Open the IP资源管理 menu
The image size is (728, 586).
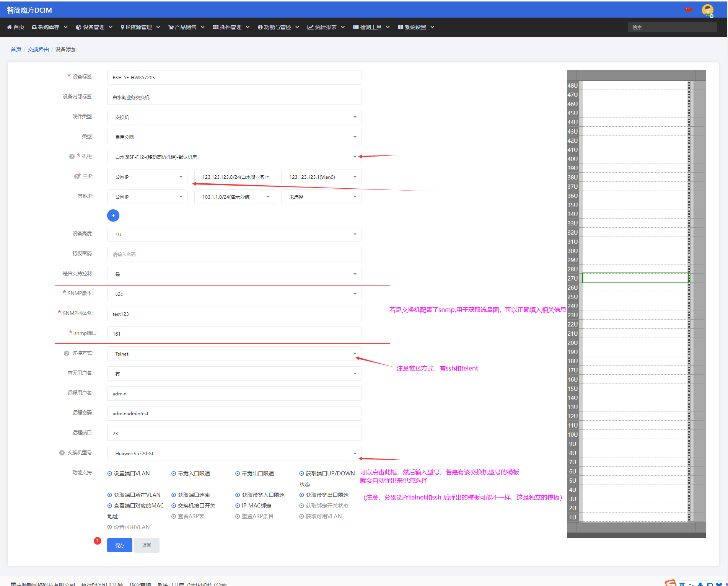click(x=140, y=27)
